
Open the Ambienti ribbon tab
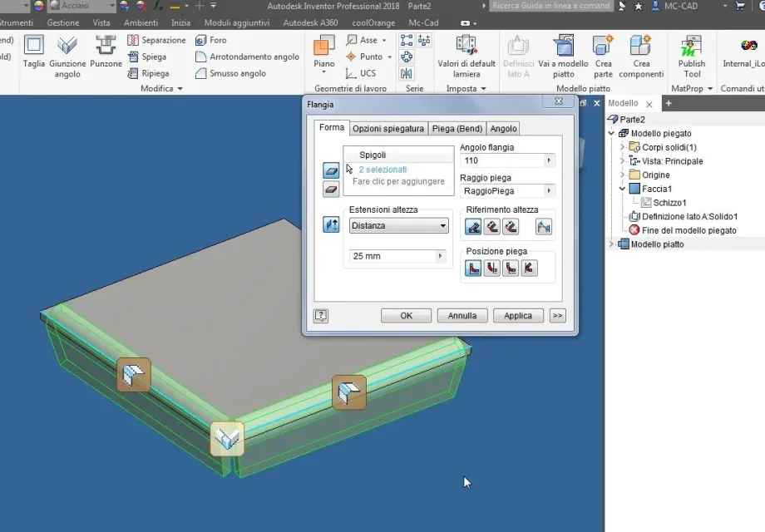[141, 23]
